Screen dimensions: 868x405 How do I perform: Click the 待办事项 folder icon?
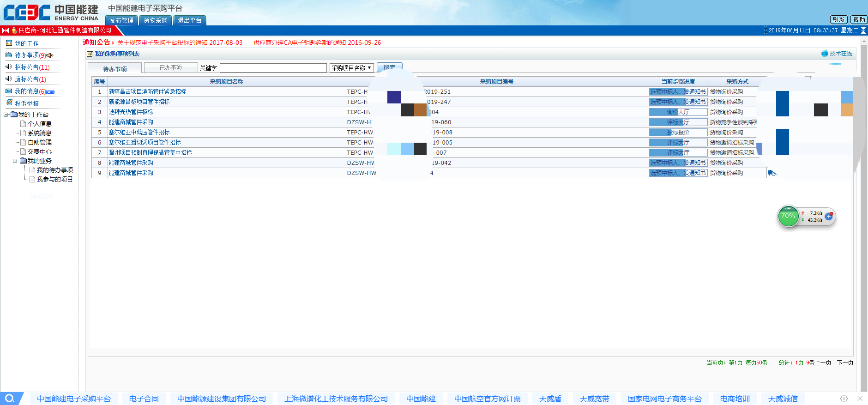[9, 55]
